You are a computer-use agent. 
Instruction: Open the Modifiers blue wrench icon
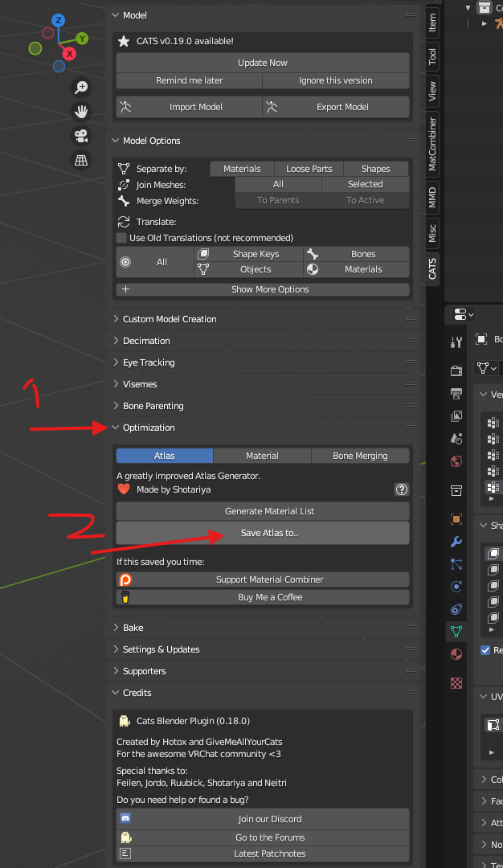click(x=456, y=542)
